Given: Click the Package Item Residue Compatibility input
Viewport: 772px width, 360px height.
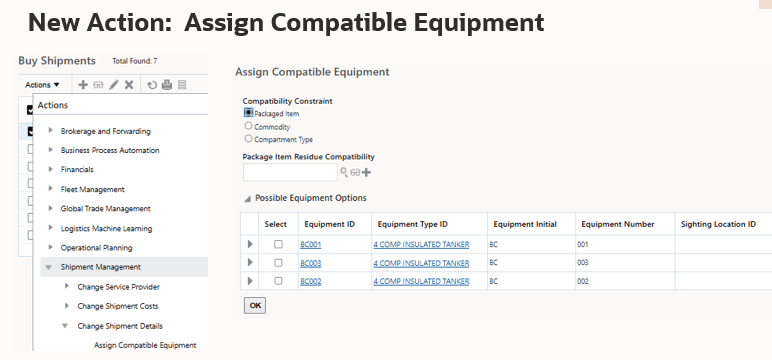Looking at the screenshot, I should (x=290, y=172).
